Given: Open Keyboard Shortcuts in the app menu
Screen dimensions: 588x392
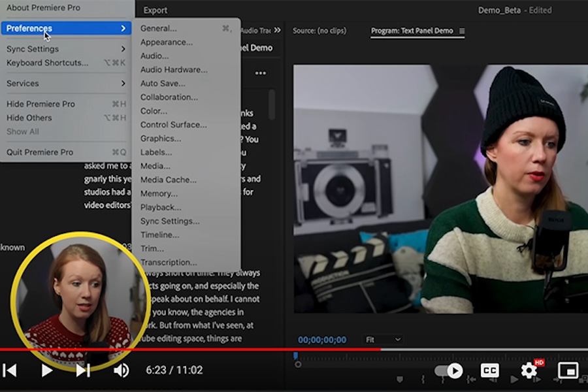Looking at the screenshot, I should 66,63.
